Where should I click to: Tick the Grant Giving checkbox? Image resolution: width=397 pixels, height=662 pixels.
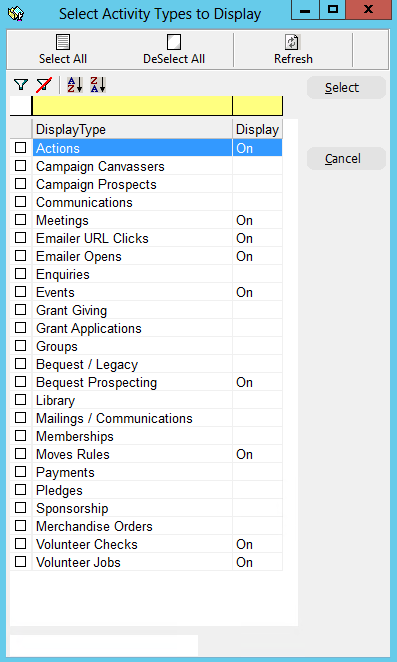coord(20,310)
